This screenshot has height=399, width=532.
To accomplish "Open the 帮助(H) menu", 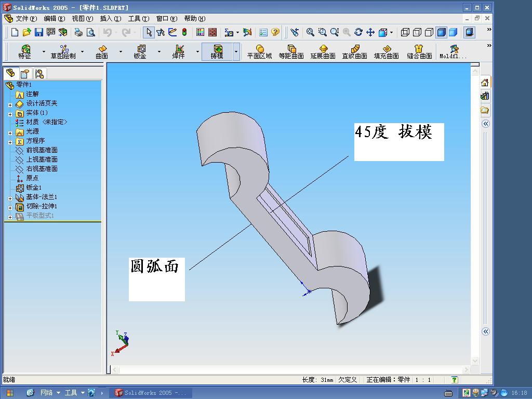I will (195, 19).
